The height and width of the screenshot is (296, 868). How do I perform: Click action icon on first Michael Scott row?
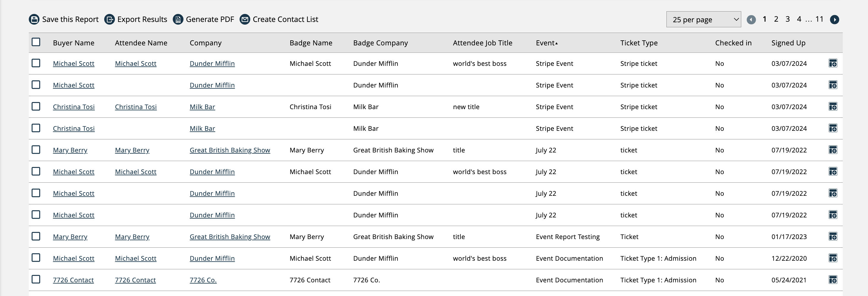833,63
